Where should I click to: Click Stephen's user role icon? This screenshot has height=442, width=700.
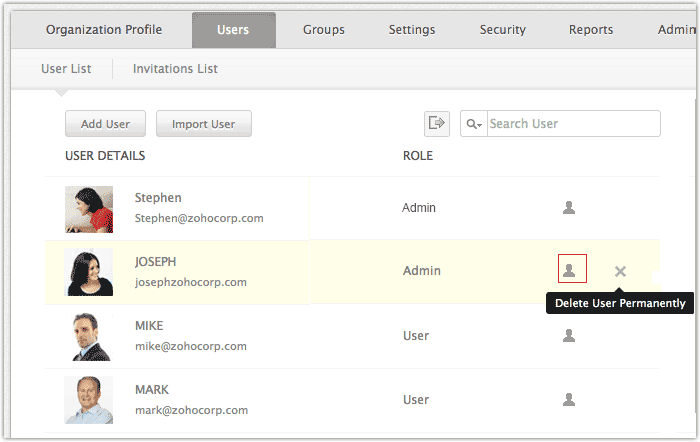click(569, 208)
